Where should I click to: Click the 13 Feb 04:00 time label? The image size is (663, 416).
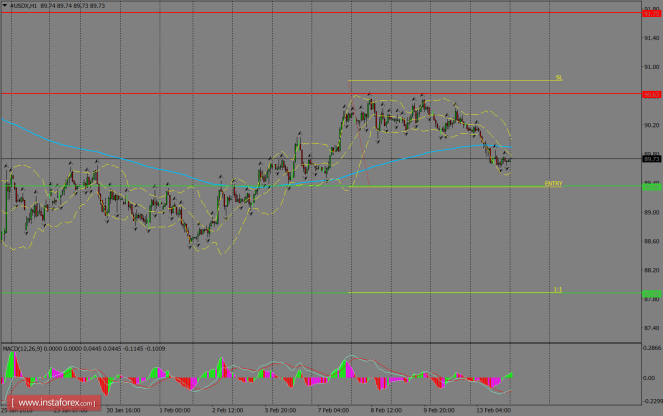click(x=493, y=410)
